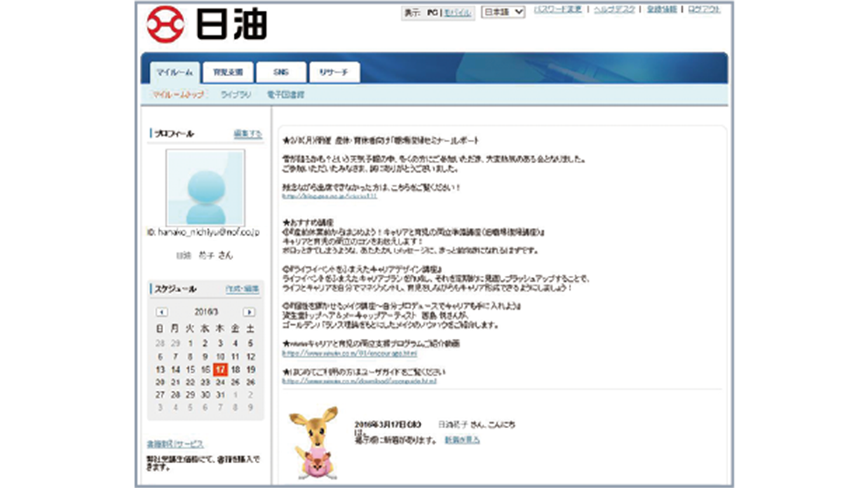Click the profile edit link
This screenshot has height=488, width=868.
pos(247,133)
